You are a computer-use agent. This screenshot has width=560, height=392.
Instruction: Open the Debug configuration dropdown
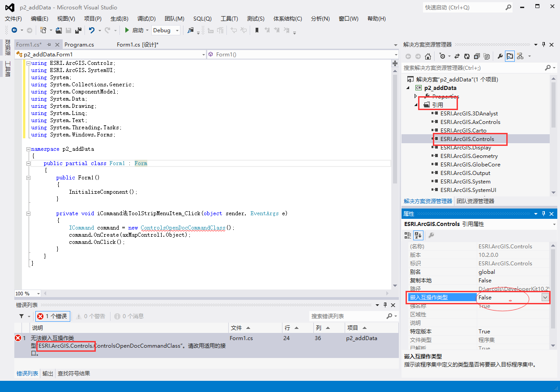[x=177, y=30]
